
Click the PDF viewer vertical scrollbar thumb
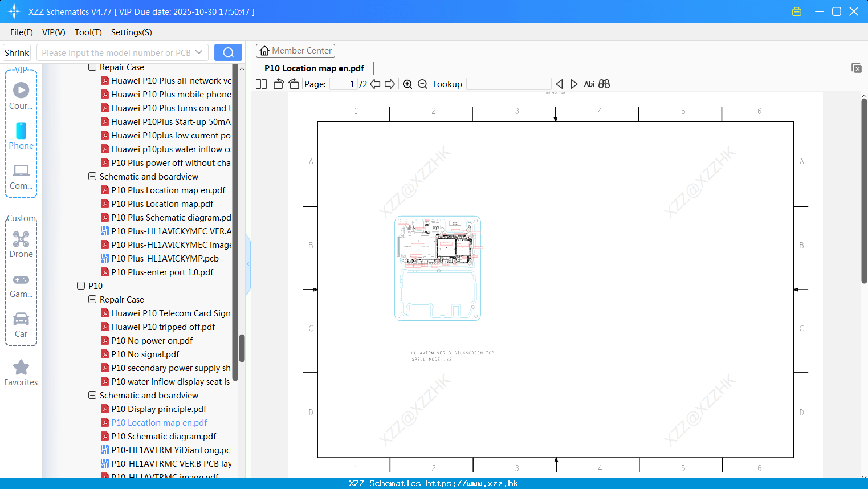pyautogui.click(x=864, y=191)
